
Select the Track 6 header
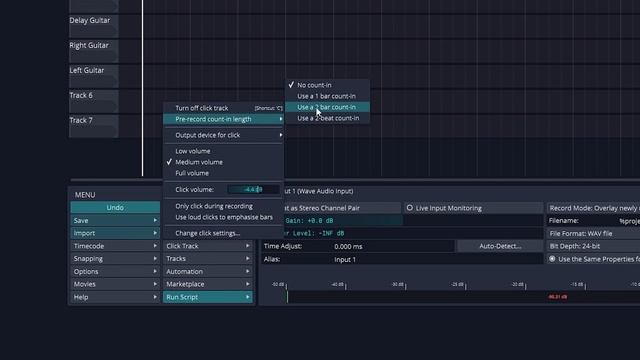tap(93, 100)
